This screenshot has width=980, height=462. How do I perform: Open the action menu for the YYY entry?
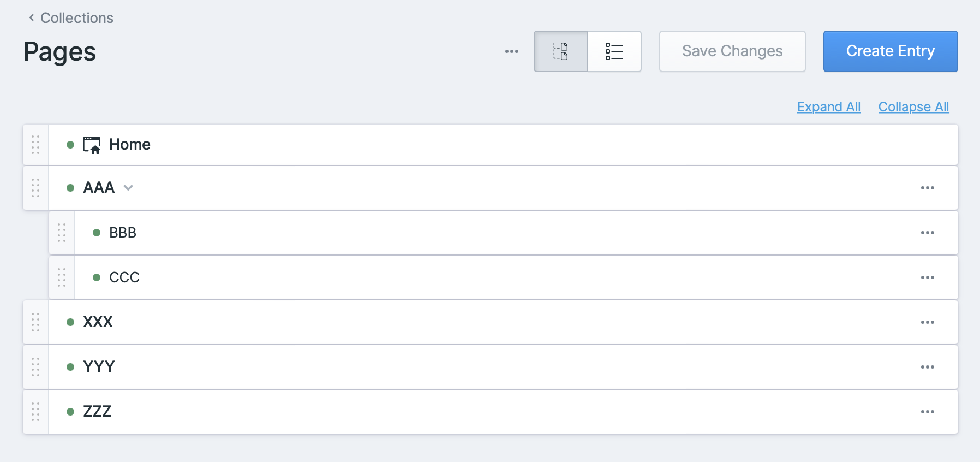point(928,367)
